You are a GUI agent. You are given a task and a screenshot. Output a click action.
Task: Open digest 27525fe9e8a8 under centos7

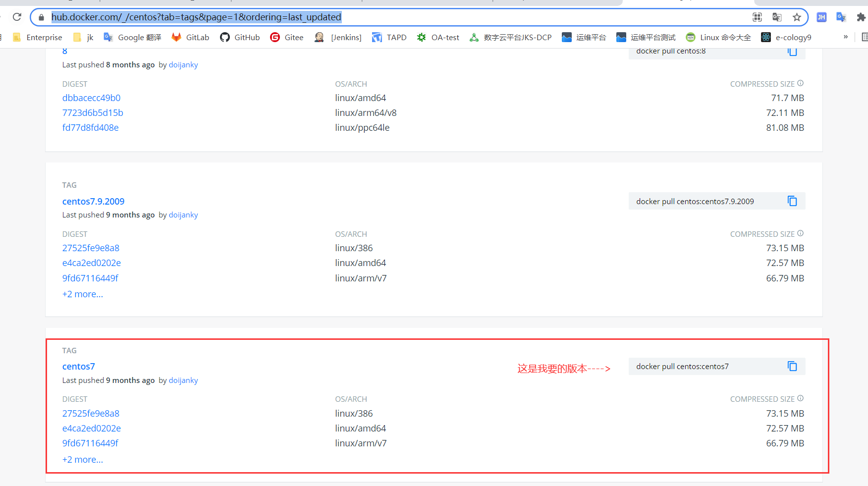(x=91, y=414)
